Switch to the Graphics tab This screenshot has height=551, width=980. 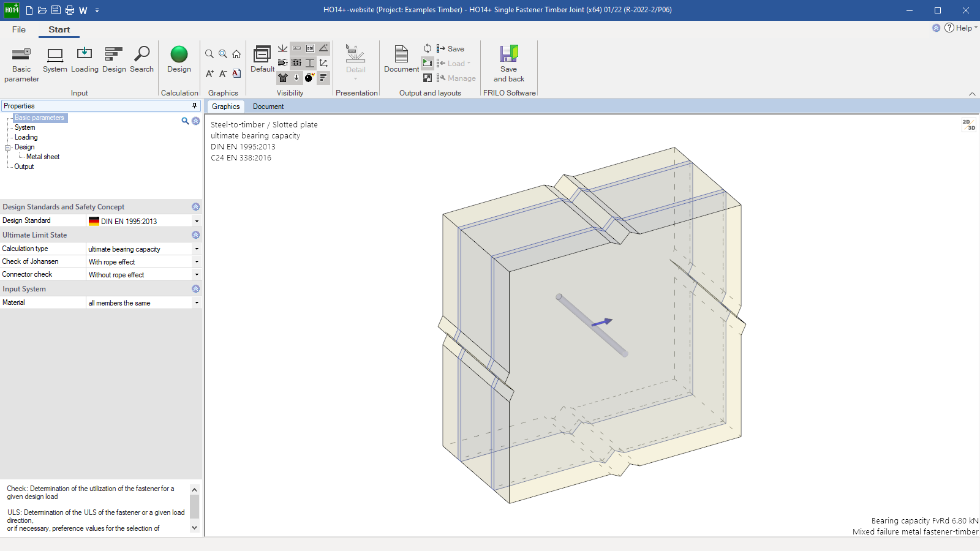tap(225, 107)
